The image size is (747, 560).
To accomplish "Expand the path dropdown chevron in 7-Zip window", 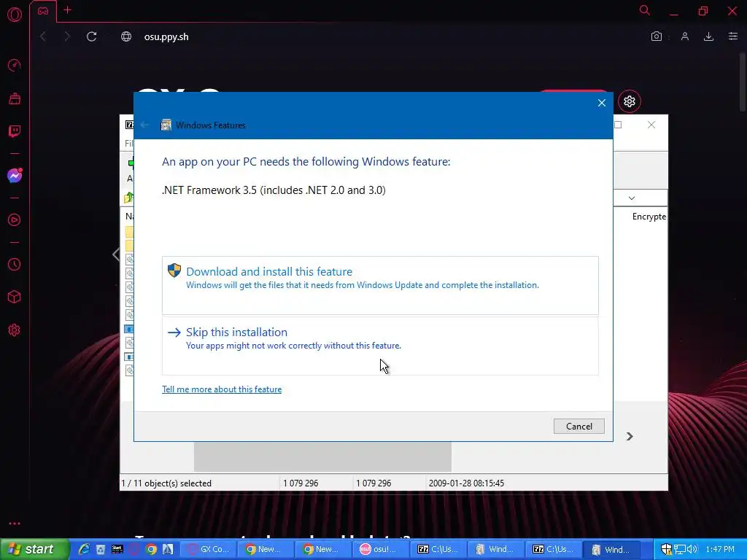I will tap(632, 198).
